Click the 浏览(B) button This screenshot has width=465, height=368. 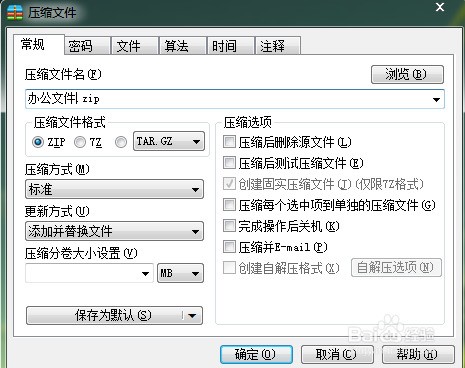407,74
